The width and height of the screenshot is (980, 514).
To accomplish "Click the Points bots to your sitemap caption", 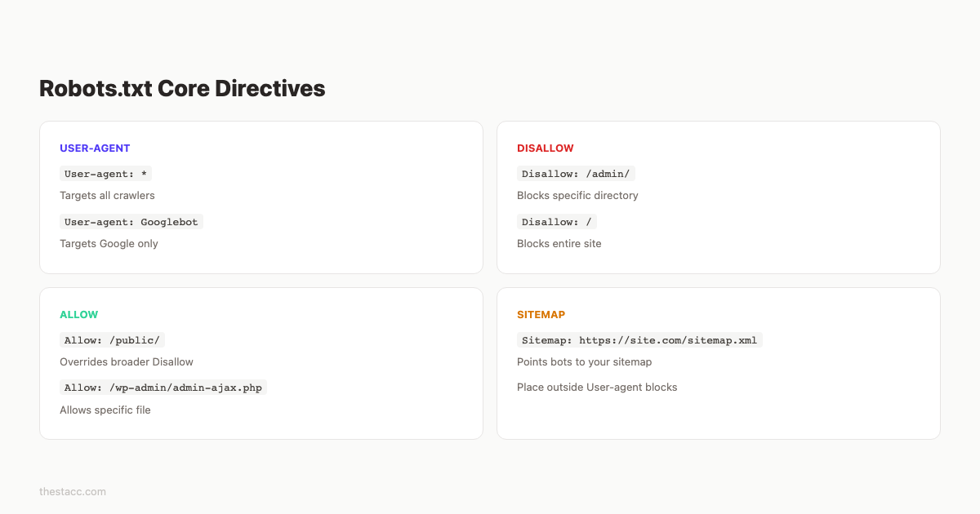I will pyautogui.click(x=584, y=361).
